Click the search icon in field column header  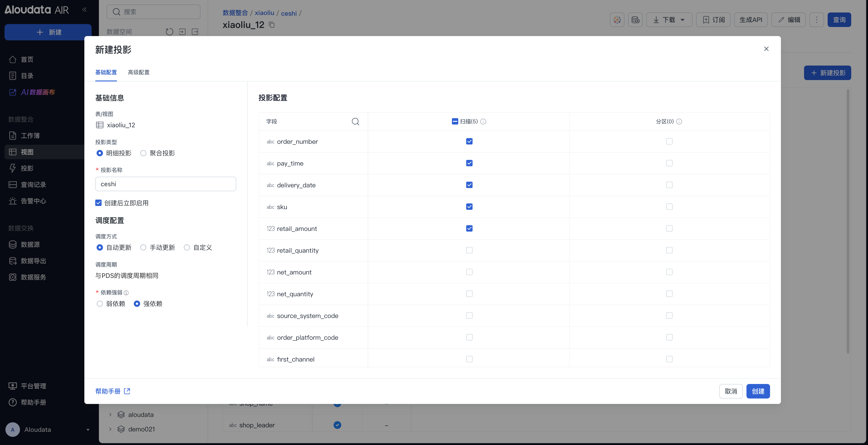point(355,121)
